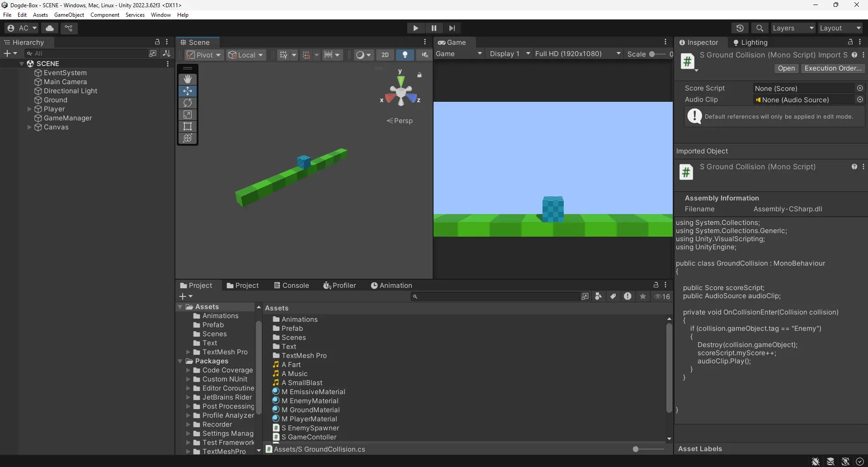Expand the Canvas object in Hierarchy
This screenshot has width=868, height=467.
tap(29, 127)
